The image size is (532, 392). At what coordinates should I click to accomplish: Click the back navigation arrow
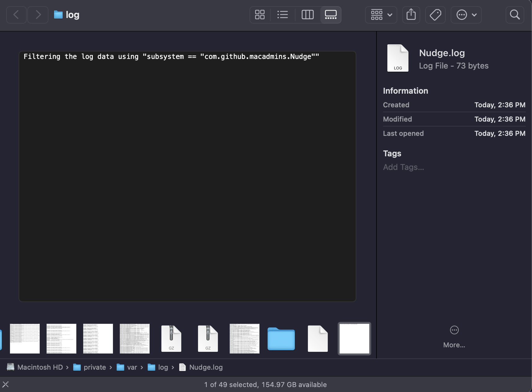[x=16, y=15]
